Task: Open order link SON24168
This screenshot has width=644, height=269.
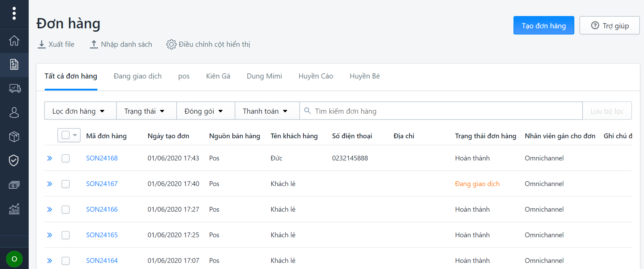Action: (x=102, y=158)
